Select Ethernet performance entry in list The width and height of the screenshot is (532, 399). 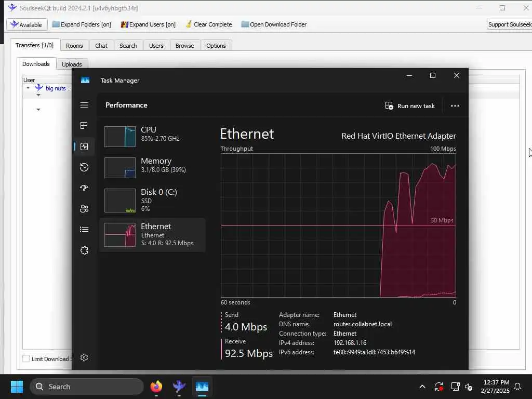tap(152, 235)
